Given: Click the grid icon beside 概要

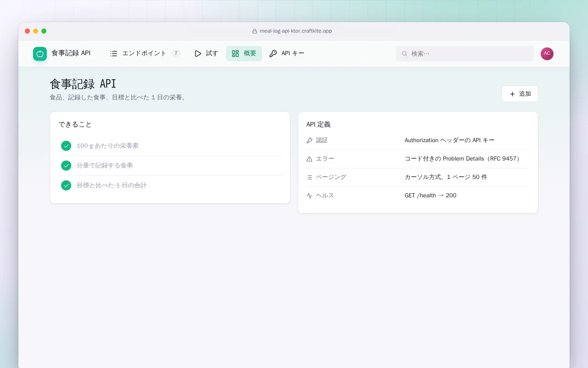Looking at the screenshot, I should pos(236,53).
